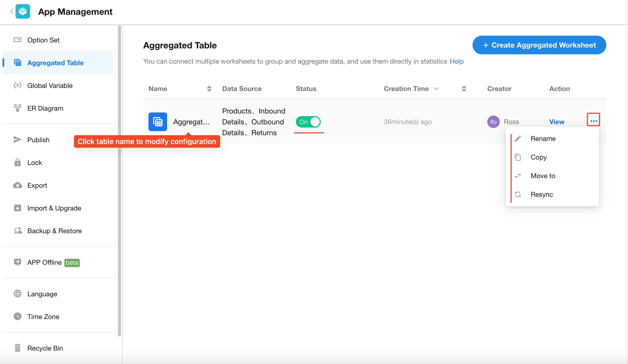Sort the table by Name column
628x364 pixels.
tap(209, 89)
